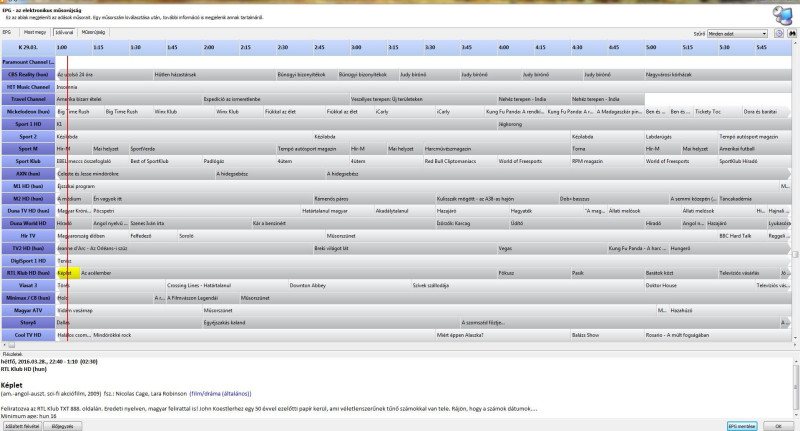Select Doktor House on Viasat 3

tap(699, 286)
